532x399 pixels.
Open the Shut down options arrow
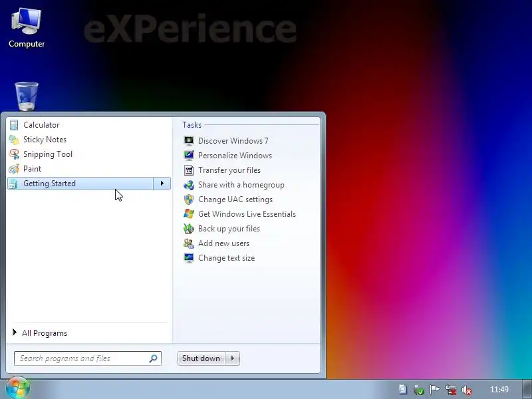click(232, 358)
